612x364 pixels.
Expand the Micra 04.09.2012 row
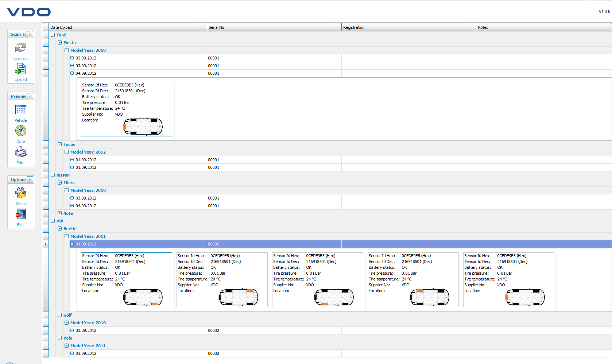72,206
